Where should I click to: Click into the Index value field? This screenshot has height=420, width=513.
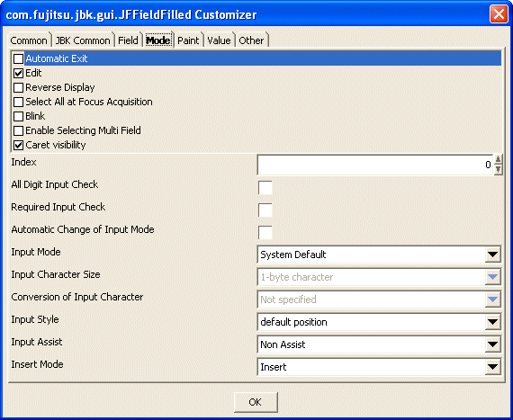point(375,165)
